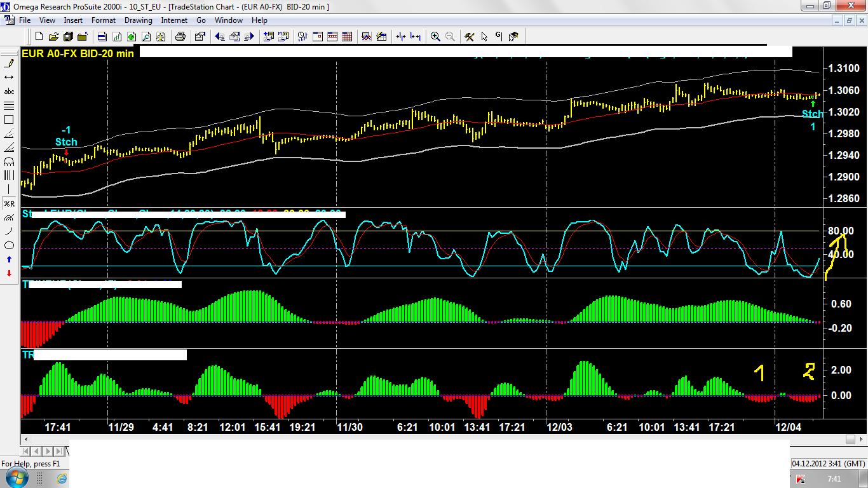This screenshot has height=488, width=868.
Task: Create a new document with blank page icon
Action: click(x=39, y=36)
